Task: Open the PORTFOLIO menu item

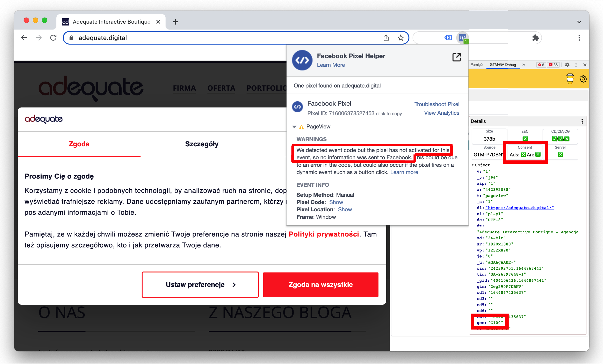Action: (x=267, y=88)
